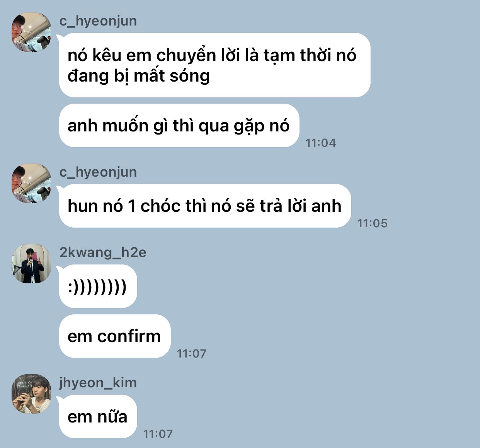Select the 'đang bị mất sóng' message bubble
480x448 pixels.
(x=214, y=65)
